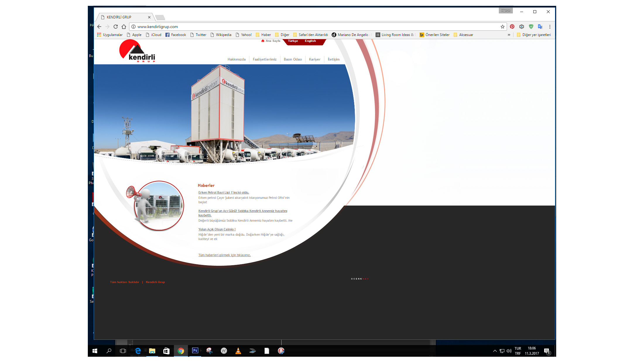Open the Twitter bookmark
The image size is (644, 362).
click(x=198, y=35)
